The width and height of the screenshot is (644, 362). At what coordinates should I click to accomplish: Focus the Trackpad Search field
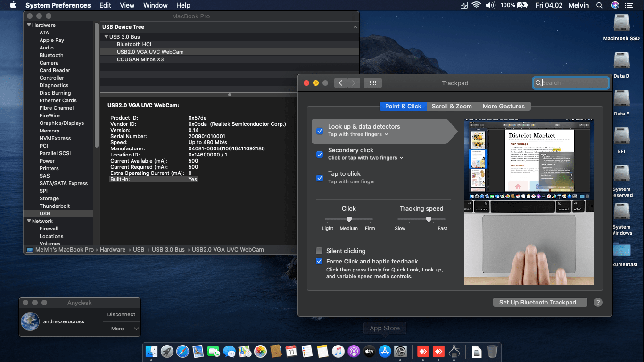[571, 83]
